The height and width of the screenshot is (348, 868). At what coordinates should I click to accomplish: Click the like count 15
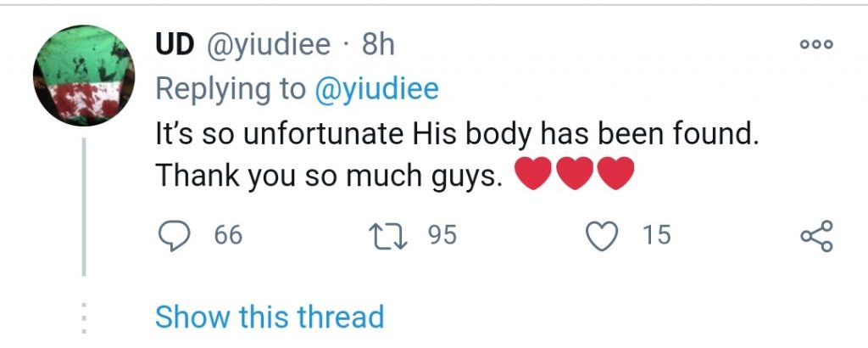(x=656, y=235)
